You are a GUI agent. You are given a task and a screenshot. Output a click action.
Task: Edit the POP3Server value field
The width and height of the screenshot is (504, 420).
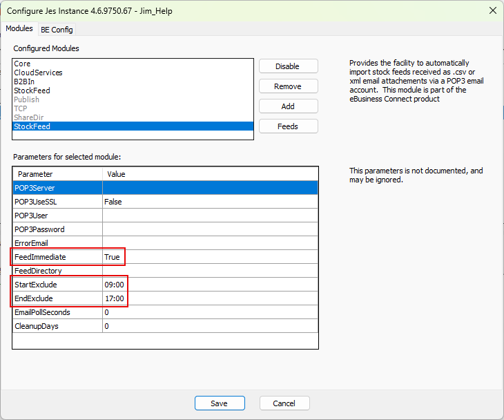[210, 188]
